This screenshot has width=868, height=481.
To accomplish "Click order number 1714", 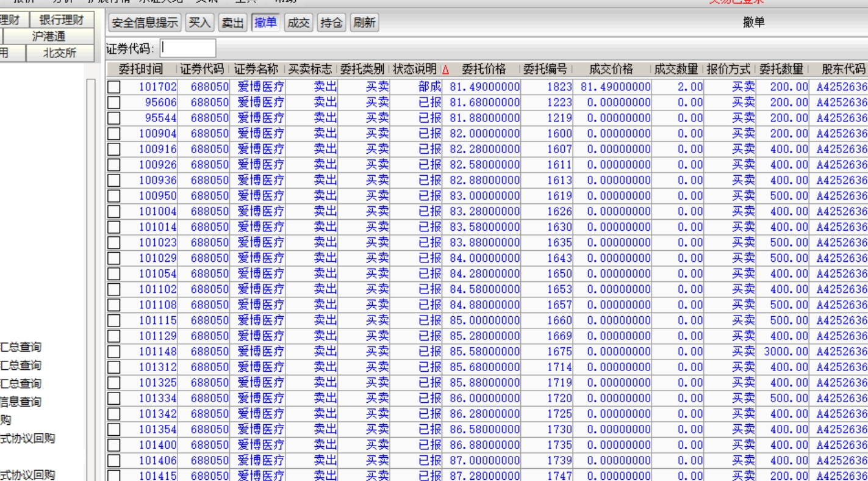I will [x=559, y=367].
